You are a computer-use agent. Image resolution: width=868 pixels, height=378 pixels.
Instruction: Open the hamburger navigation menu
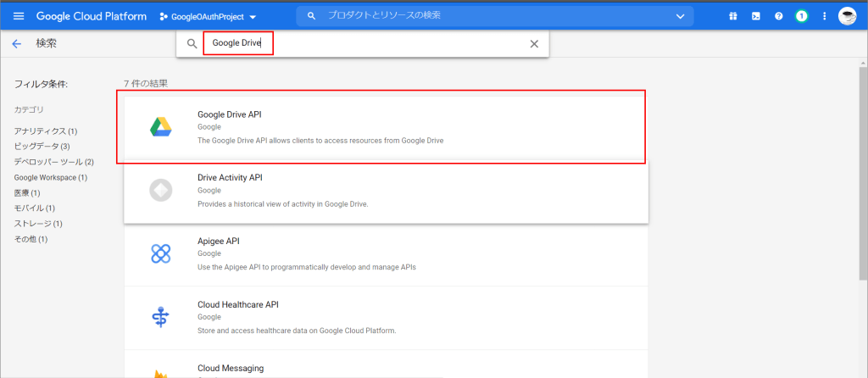19,17
